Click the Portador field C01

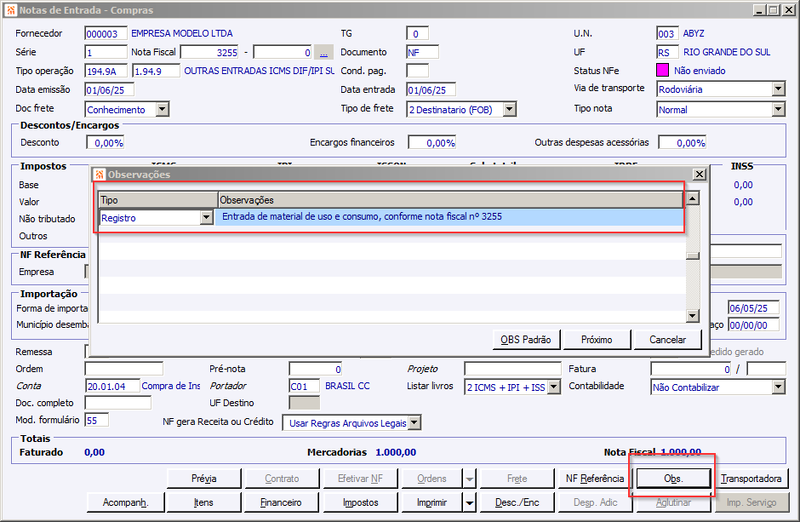pyautogui.click(x=304, y=386)
